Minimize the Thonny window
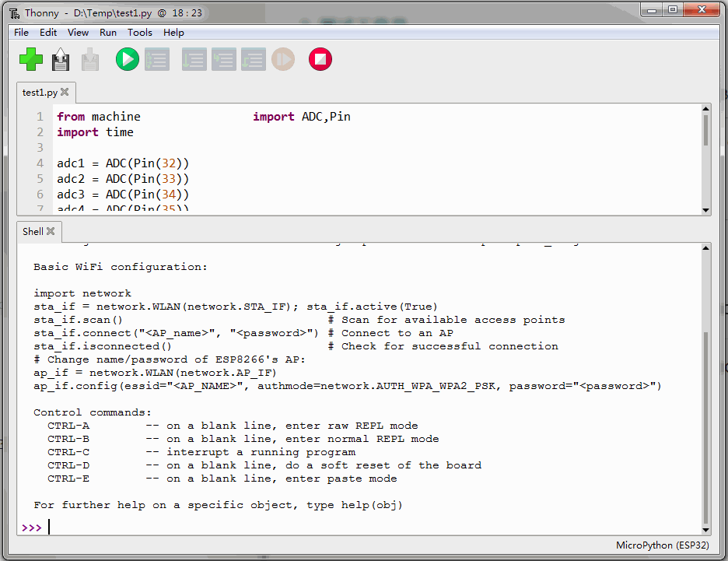728x561 pixels. pos(652,10)
